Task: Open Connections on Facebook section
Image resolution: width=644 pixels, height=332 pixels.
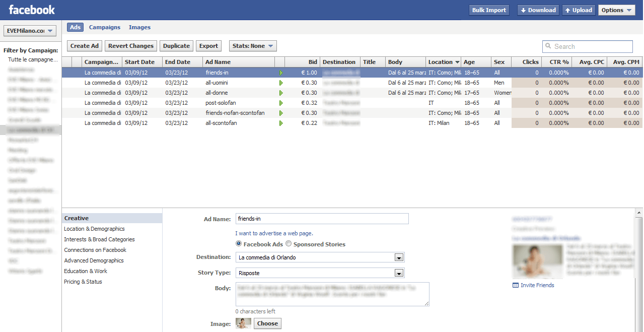Action: [95, 250]
